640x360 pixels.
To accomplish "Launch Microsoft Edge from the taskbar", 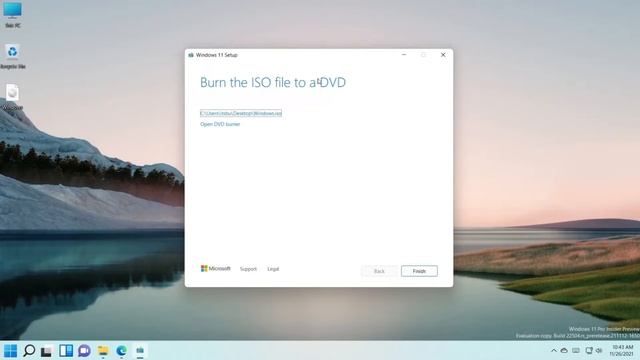I will 121,351.
